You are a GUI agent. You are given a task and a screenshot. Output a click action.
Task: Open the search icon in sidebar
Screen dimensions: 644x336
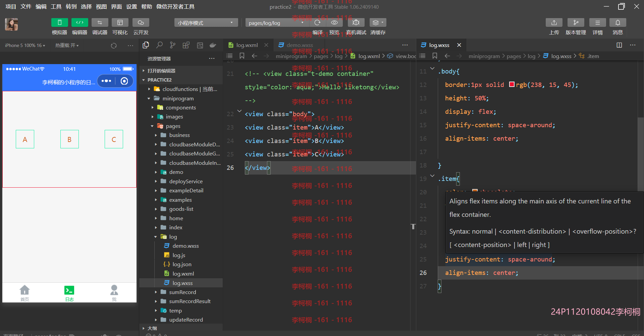point(160,45)
